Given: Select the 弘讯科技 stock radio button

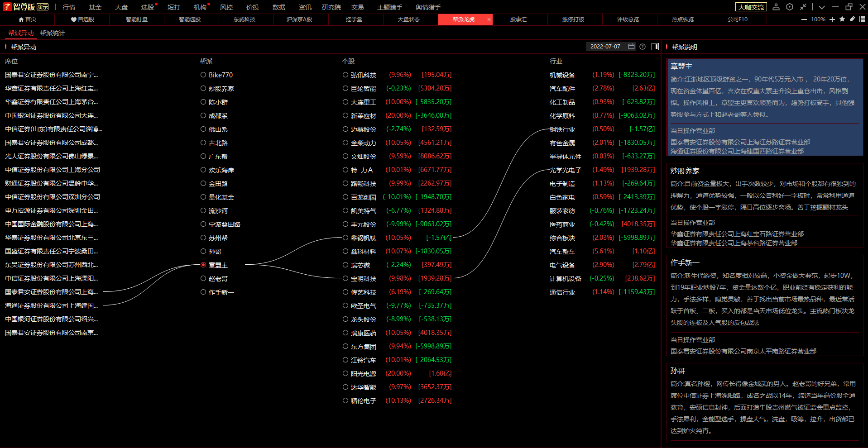Looking at the screenshot, I should click(345, 75).
